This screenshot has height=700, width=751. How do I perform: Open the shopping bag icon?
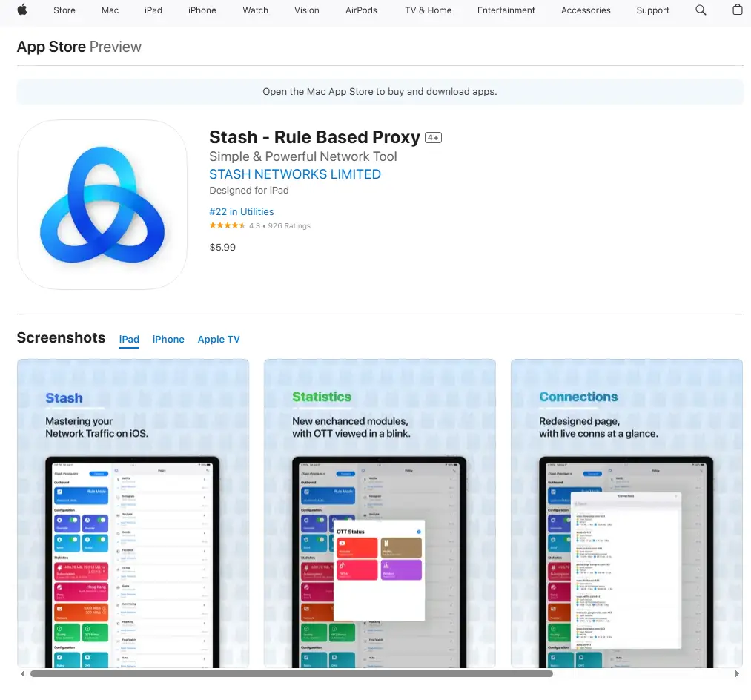click(738, 10)
